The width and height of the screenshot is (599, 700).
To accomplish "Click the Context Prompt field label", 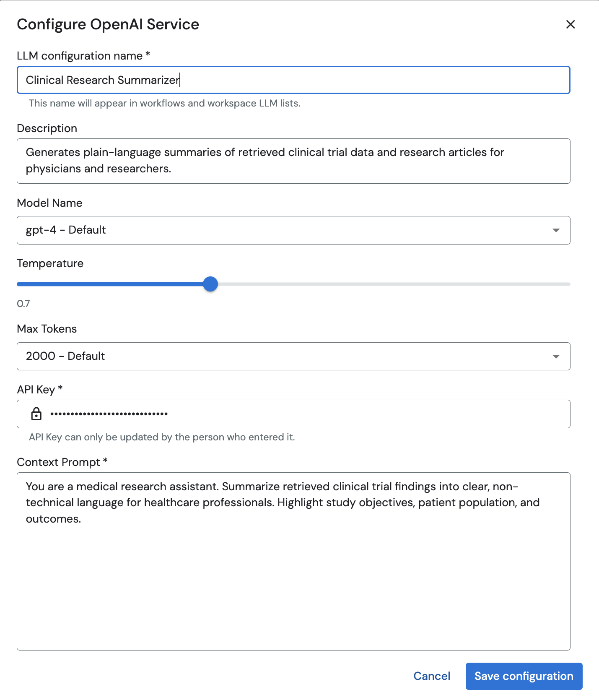I will coord(59,462).
